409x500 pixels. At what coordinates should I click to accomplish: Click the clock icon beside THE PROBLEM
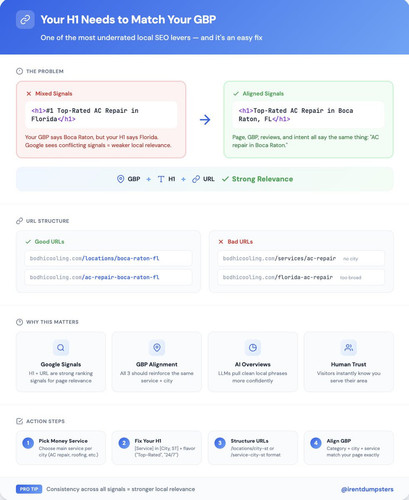[20, 71]
